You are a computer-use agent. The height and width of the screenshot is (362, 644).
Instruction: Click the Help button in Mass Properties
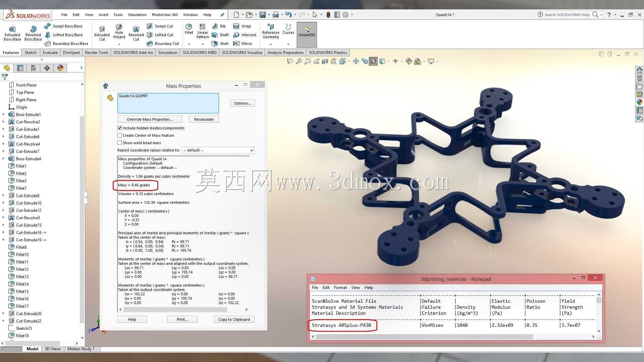(132, 319)
